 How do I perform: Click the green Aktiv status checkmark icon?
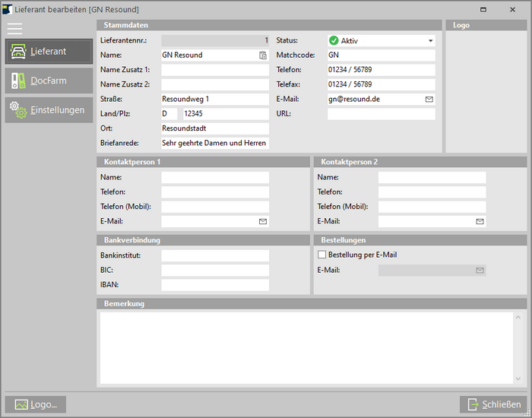[x=334, y=41]
